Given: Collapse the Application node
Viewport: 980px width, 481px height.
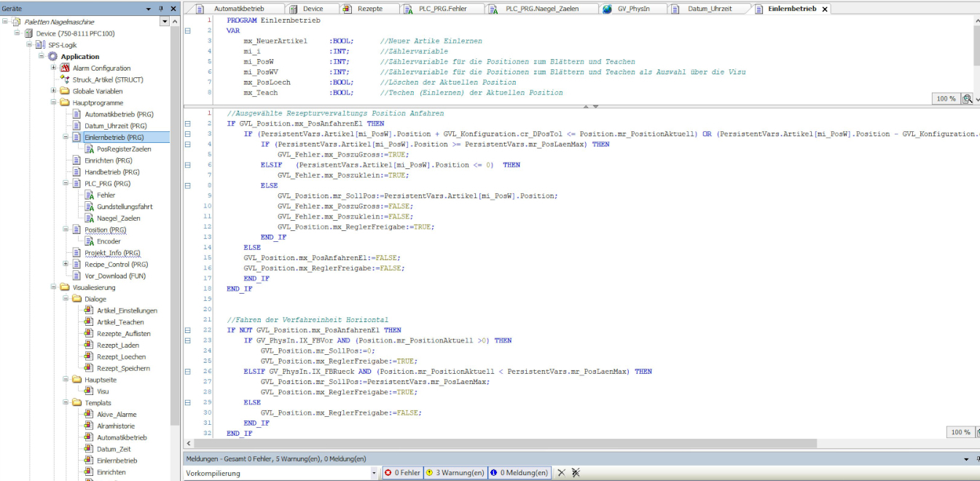Looking at the screenshot, I should (42, 57).
